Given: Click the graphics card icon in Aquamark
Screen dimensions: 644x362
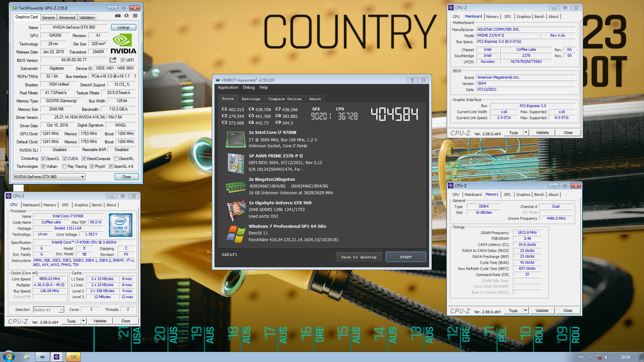Looking at the screenshot, I should 236,210.
